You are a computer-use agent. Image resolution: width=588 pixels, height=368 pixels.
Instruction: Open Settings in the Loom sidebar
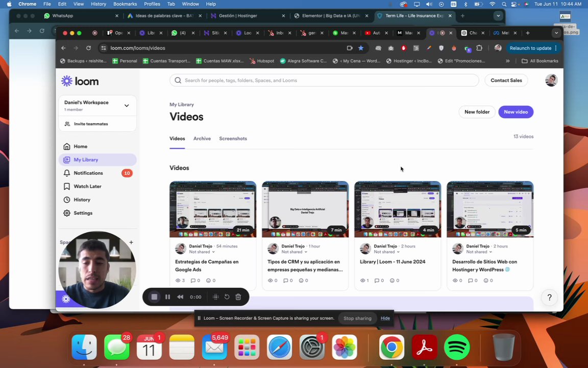click(x=97, y=213)
